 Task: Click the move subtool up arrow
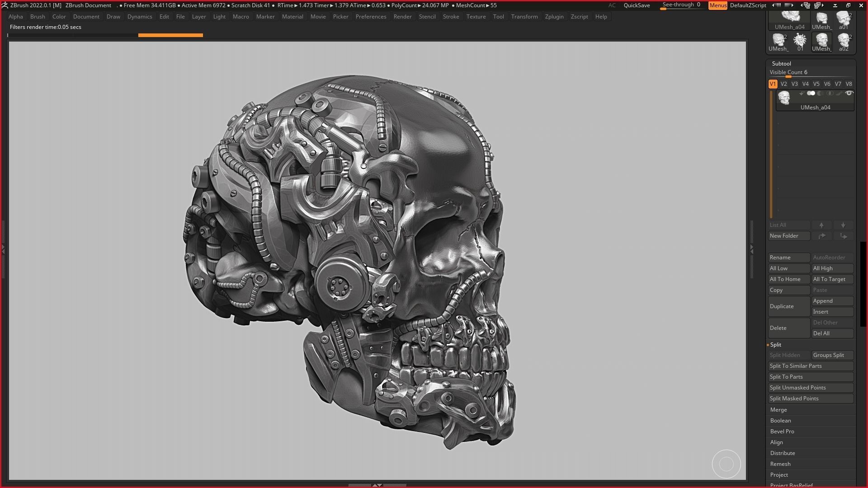click(821, 225)
